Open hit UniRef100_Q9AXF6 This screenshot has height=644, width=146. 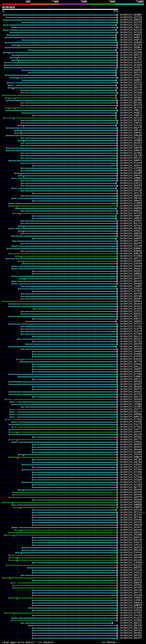pos(131,20)
